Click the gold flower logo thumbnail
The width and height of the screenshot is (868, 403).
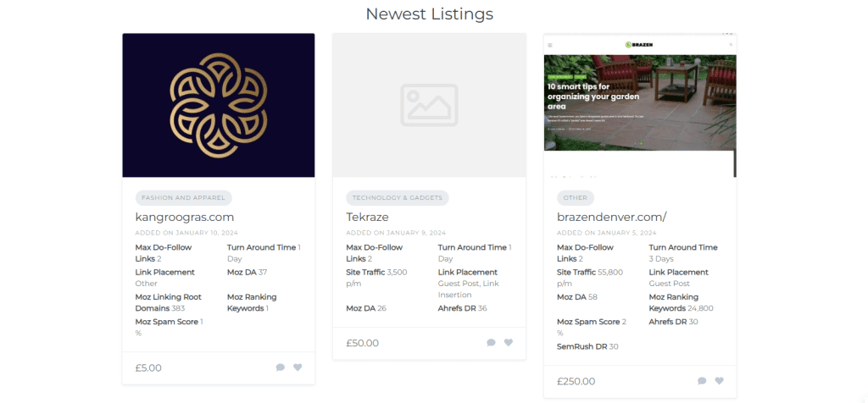219,105
